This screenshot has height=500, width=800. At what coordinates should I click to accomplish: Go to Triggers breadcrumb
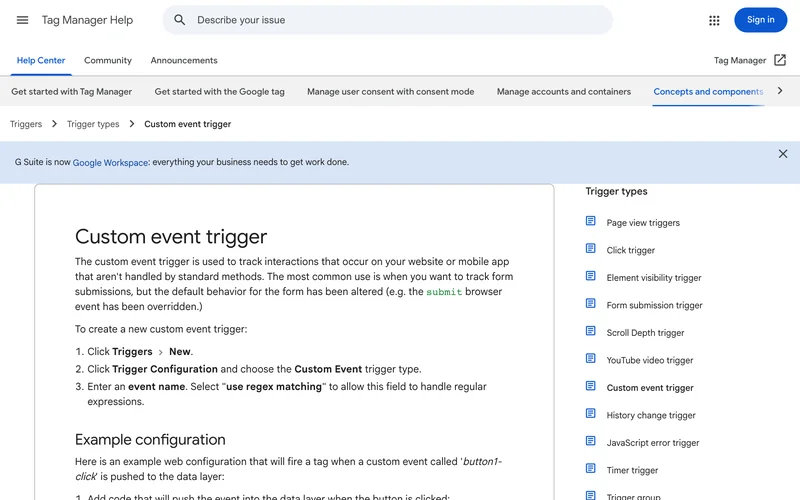click(26, 124)
